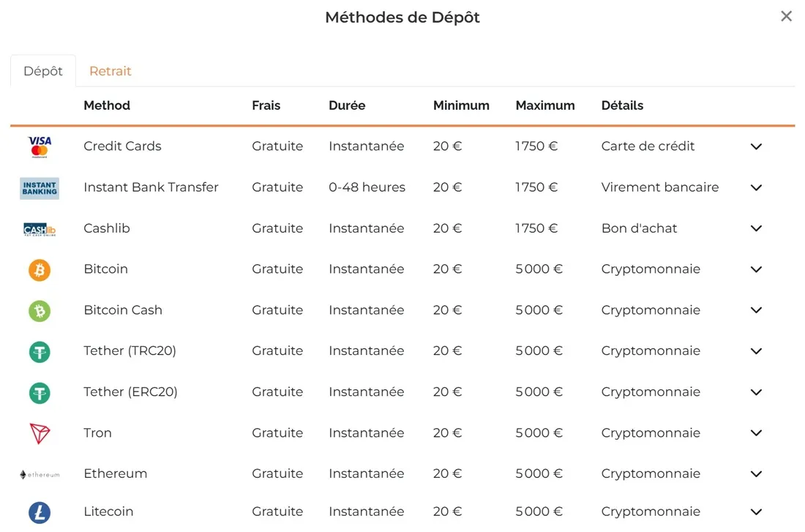Screen dimensions: 805x532
Task: Click the Tron method name
Action: coord(97,433)
